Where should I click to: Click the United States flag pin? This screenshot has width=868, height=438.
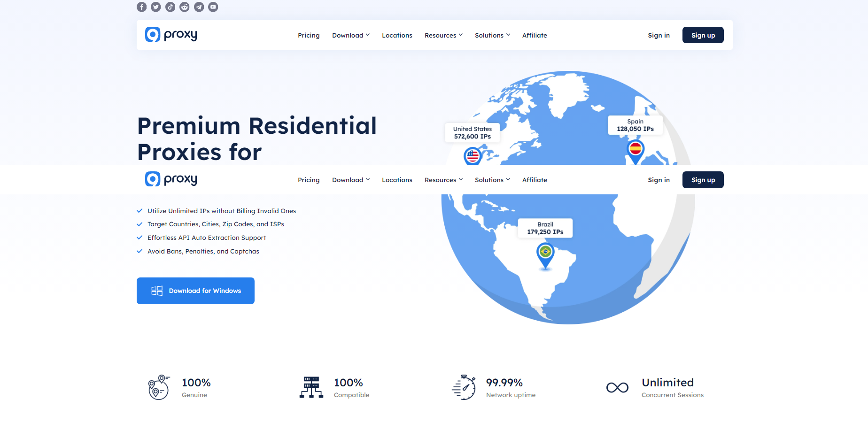(473, 156)
